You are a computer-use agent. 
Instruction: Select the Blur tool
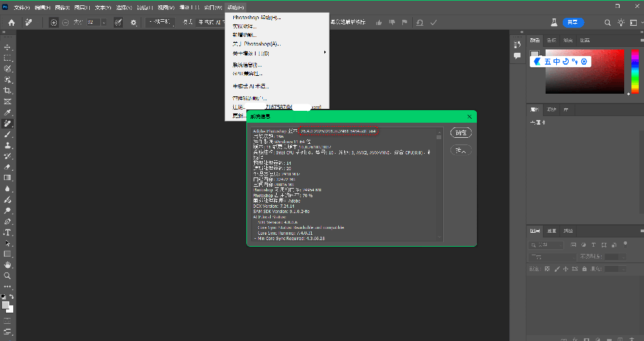click(7, 189)
